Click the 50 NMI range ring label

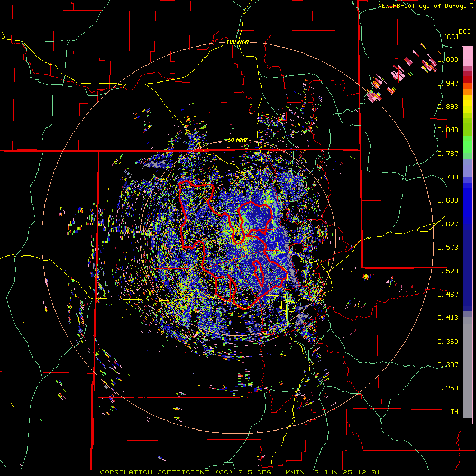(x=237, y=140)
